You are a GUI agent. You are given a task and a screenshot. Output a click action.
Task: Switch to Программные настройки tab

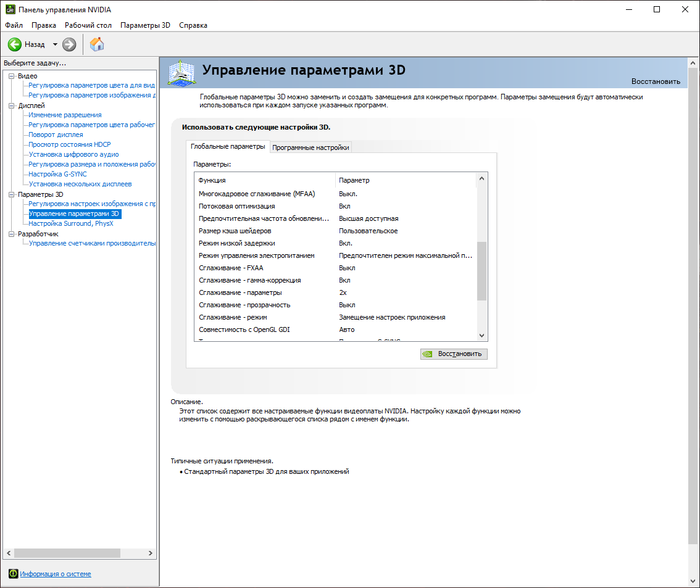(311, 147)
